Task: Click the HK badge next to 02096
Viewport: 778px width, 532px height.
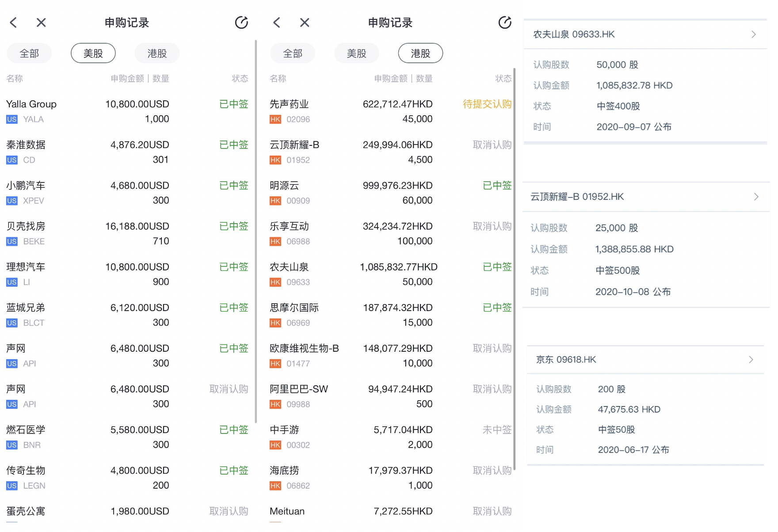Action: pos(275,119)
